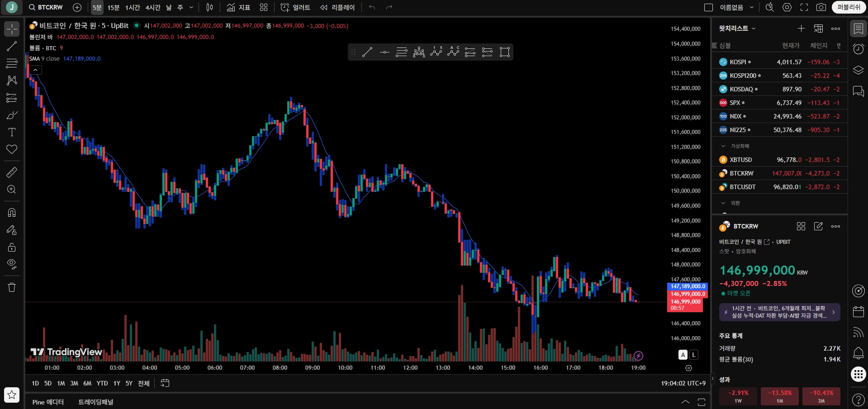This screenshot has width=868, height=409.
Task: Open the chart patterns tool in left sidebar
Action: click(12, 81)
